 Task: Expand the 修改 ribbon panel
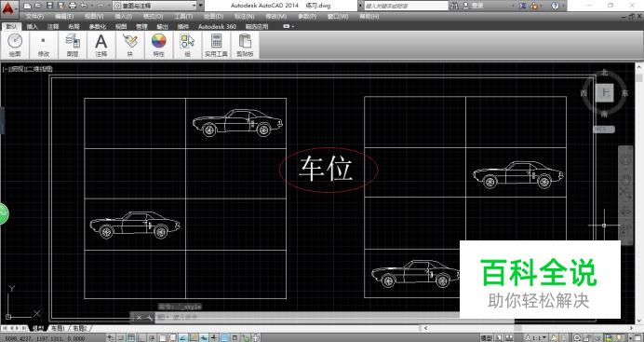[x=44, y=45]
